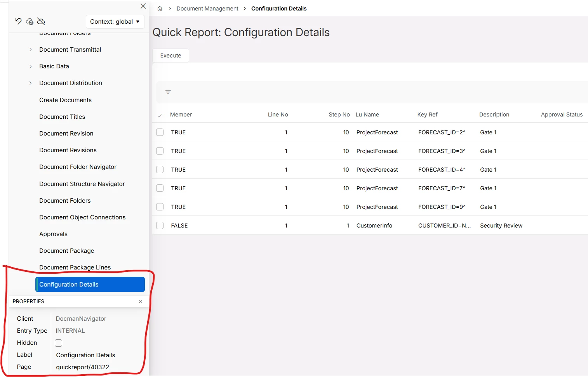588x377 pixels.
Task: Close the navigator side panel
Action: 143,6
